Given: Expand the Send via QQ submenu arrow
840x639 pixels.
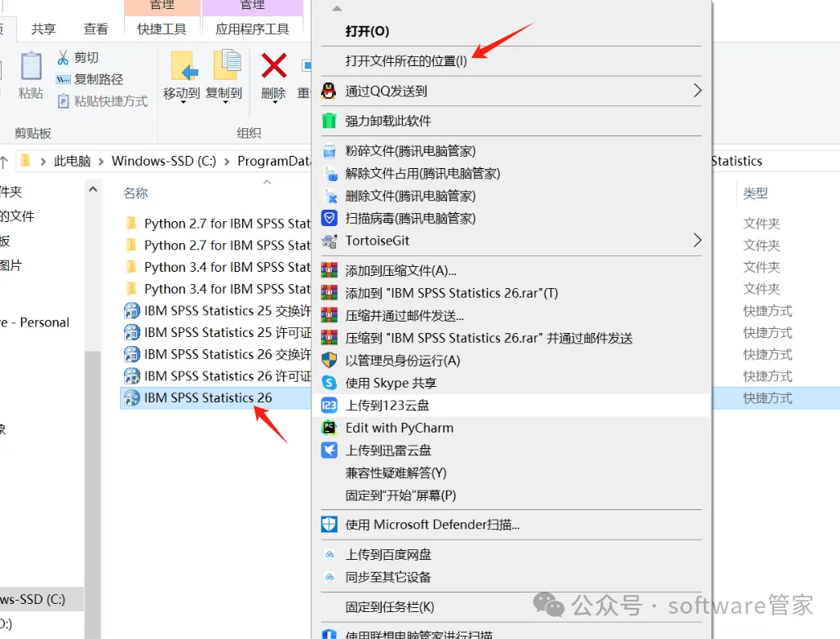Looking at the screenshot, I should coord(697,91).
